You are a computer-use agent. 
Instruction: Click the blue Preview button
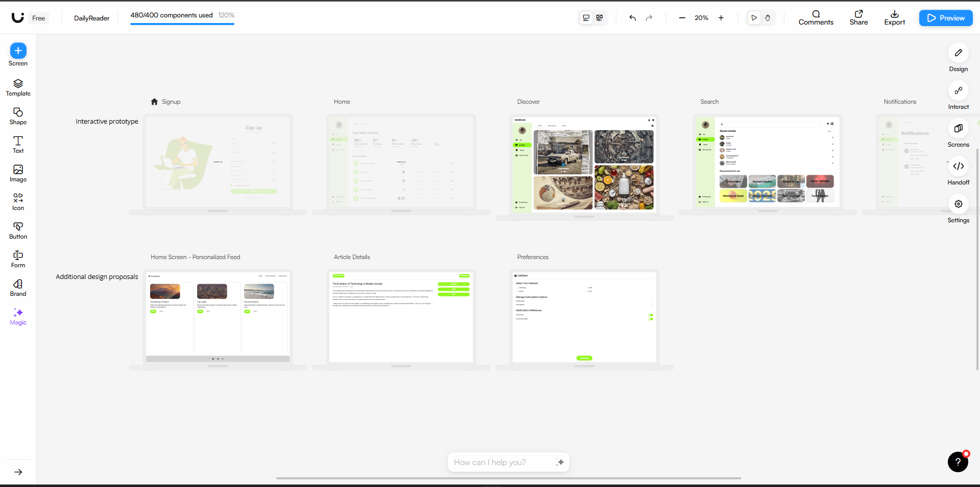(x=945, y=18)
